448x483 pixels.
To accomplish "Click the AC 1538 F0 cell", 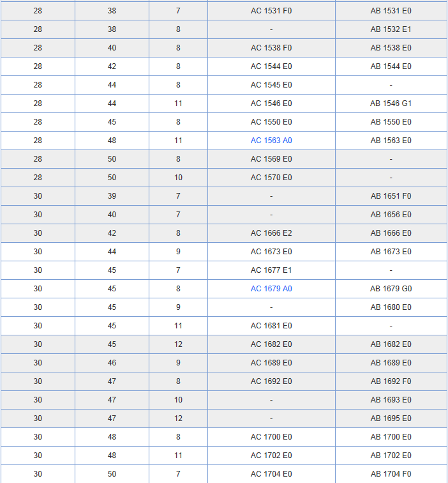I will click(x=271, y=48).
